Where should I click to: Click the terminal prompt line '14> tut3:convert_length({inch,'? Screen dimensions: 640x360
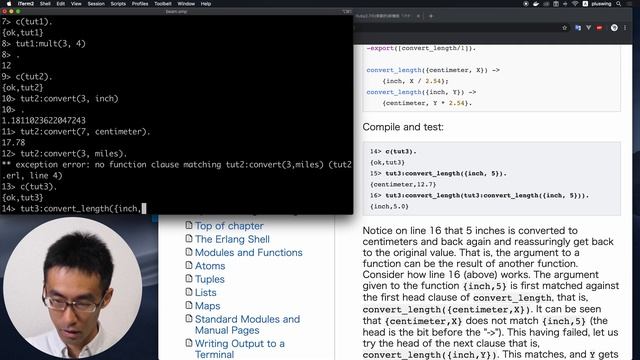pos(73,209)
